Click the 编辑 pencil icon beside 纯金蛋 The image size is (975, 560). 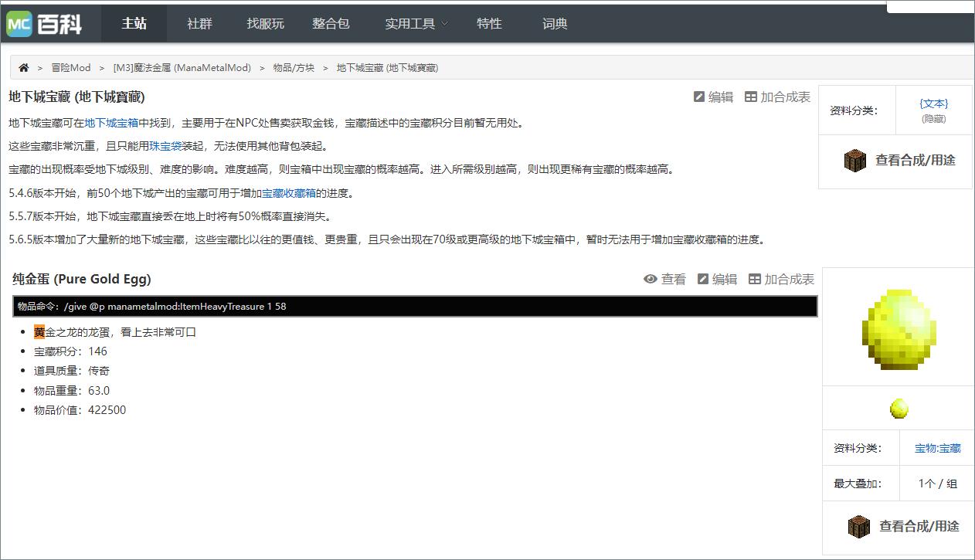(x=705, y=279)
